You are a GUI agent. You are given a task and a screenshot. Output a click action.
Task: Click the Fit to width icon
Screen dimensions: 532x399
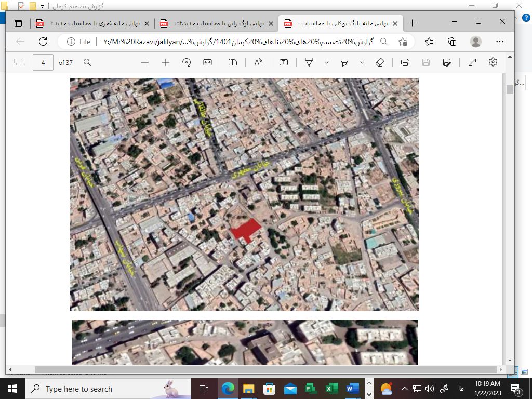(x=207, y=62)
